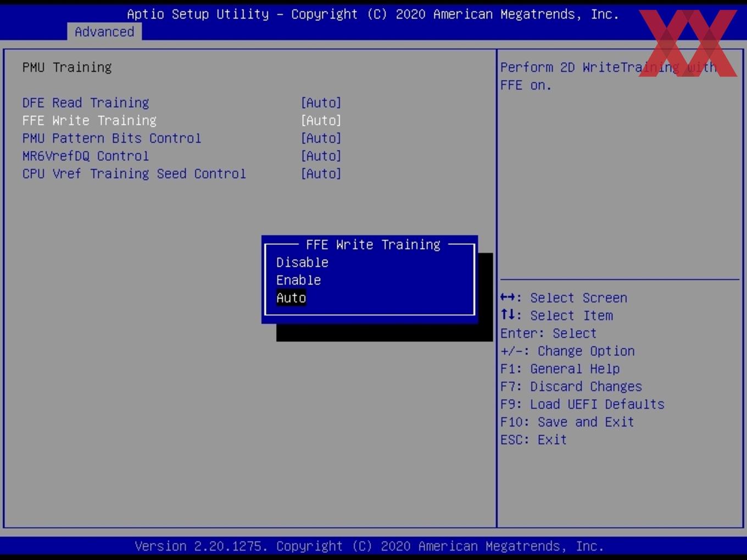747x560 pixels.
Task: Click the Version 2.20.1275 footer text
Action: [x=369, y=546]
